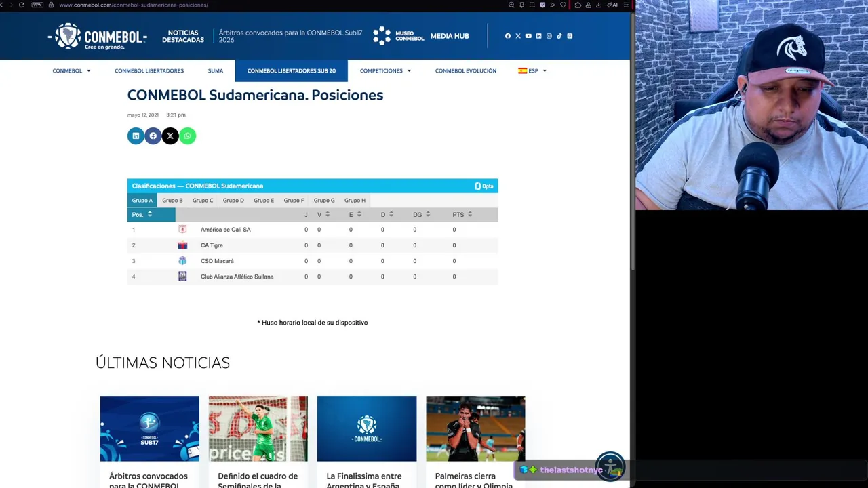Open the browser extensions cube icon
Screen dimensions: 868x488
coord(578,5)
